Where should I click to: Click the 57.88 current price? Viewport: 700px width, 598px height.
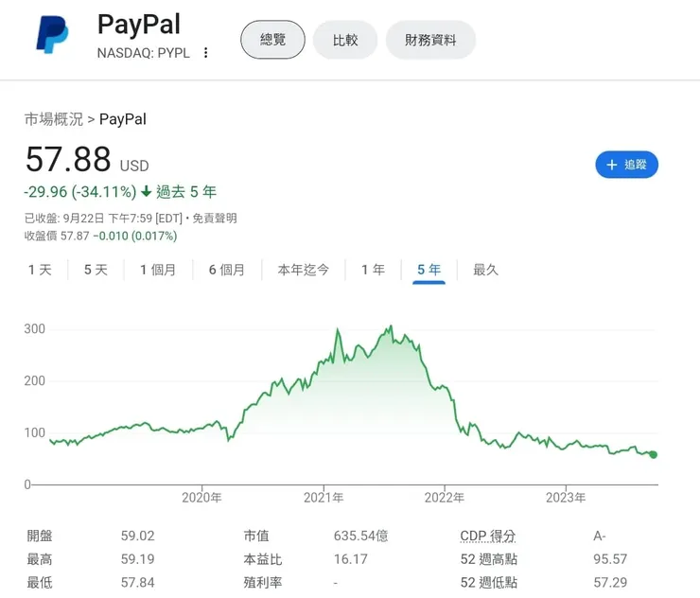(x=68, y=159)
